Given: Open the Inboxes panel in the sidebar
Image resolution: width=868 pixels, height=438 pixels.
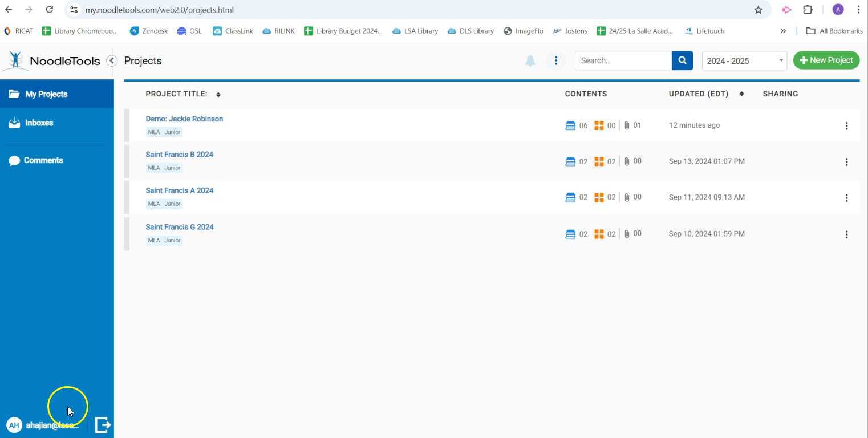Looking at the screenshot, I should coord(39,123).
